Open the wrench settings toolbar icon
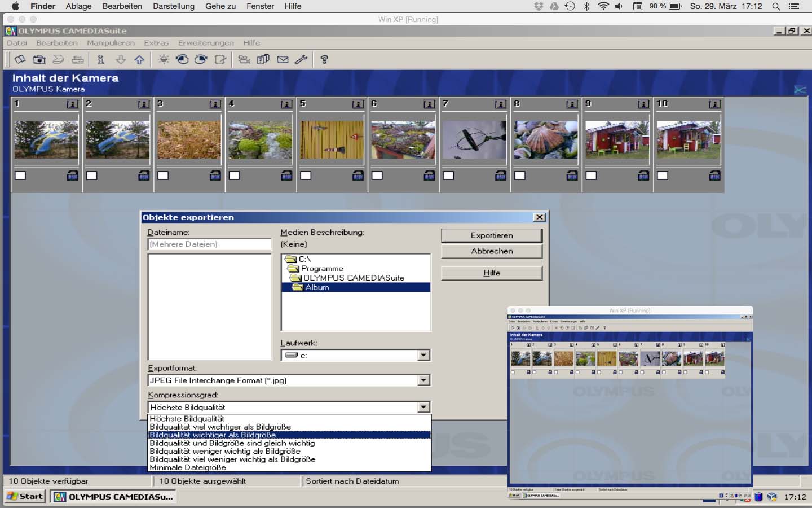 (301, 59)
